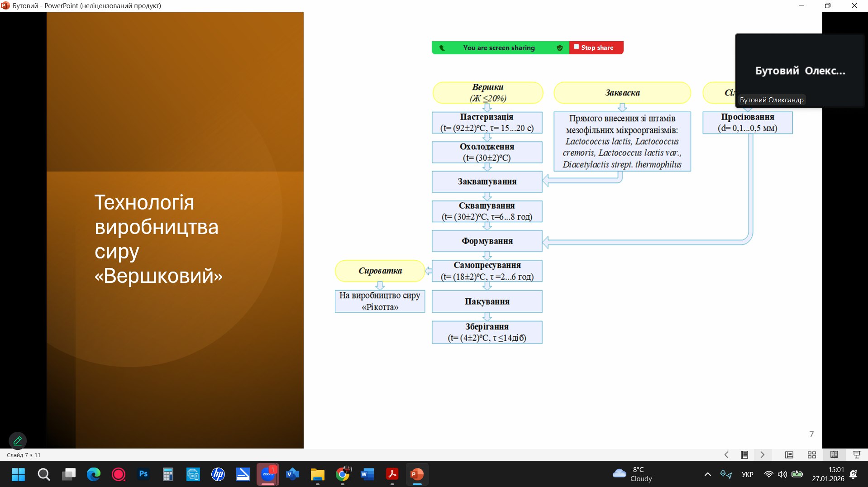Image resolution: width=868 pixels, height=487 pixels.
Task: Show hidden system tray icons
Action: [x=708, y=474]
